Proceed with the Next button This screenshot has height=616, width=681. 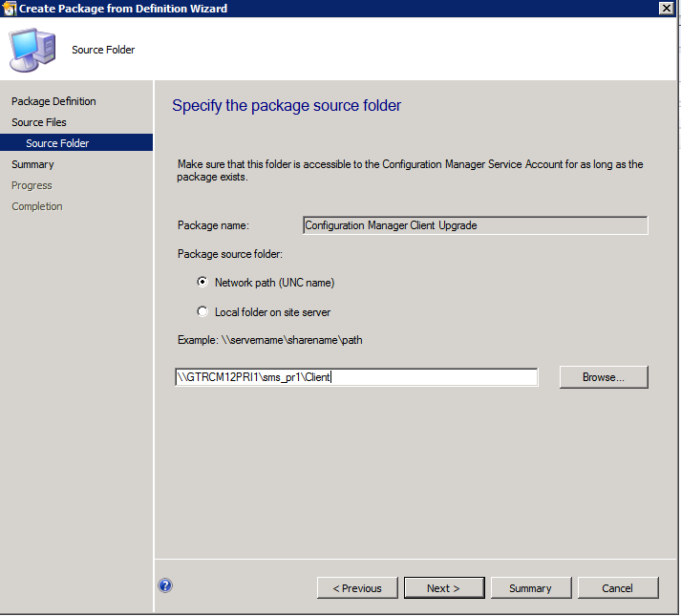pos(444,588)
